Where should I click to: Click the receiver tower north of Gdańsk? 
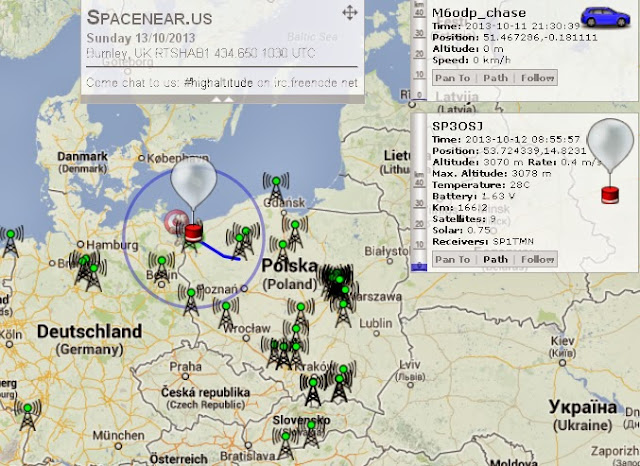click(x=276, y=189)
